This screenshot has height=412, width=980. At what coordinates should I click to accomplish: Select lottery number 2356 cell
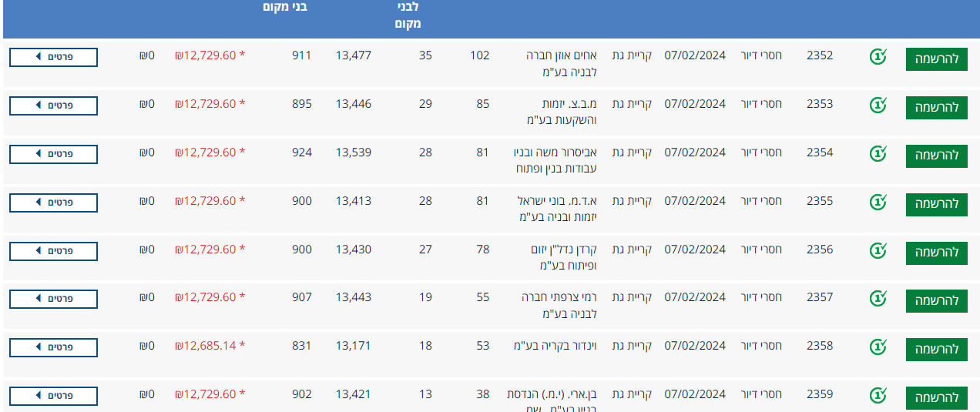[x=820, y=250]
